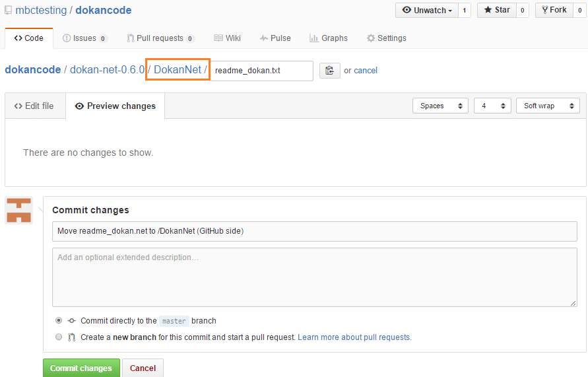Star the dokancode repository
This screenshot has height=377, width=588.
[x=496, y=10]
